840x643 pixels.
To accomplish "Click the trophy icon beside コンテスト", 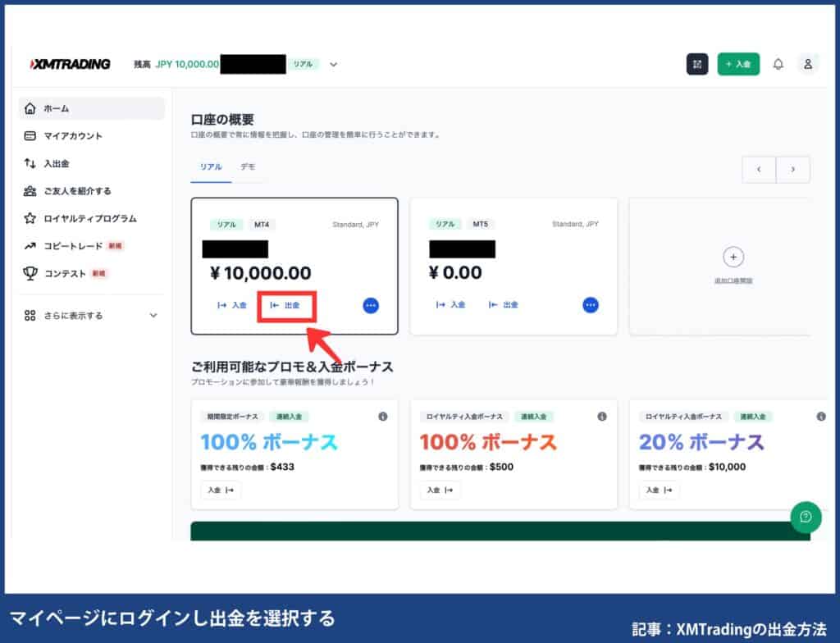I will (30, 273).
